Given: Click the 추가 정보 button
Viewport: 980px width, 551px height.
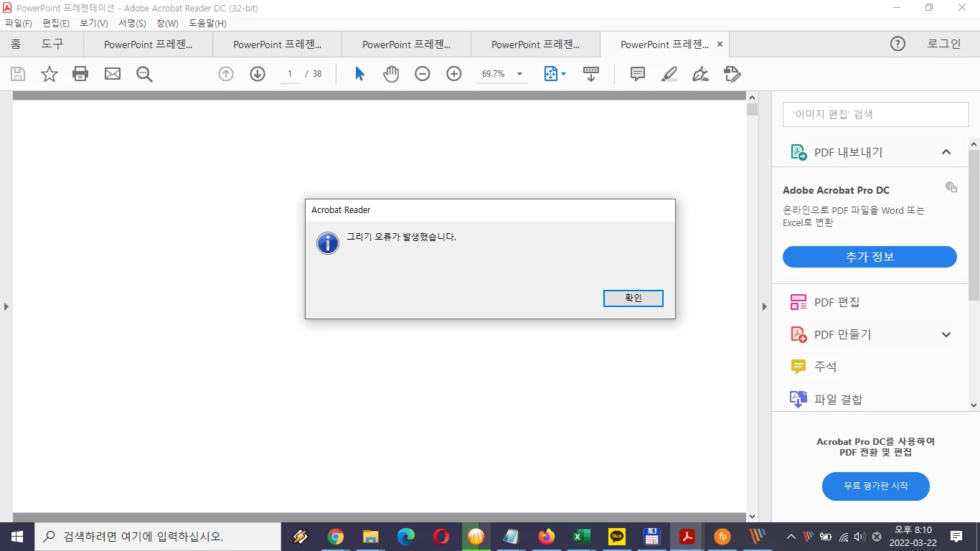Looking at the screenshot, I should [x=870, y=257].
